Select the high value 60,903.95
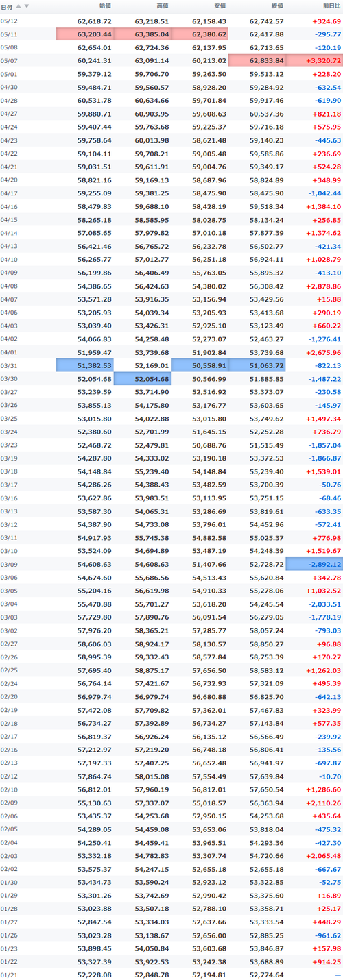The image size is (343, 980). 152,113
